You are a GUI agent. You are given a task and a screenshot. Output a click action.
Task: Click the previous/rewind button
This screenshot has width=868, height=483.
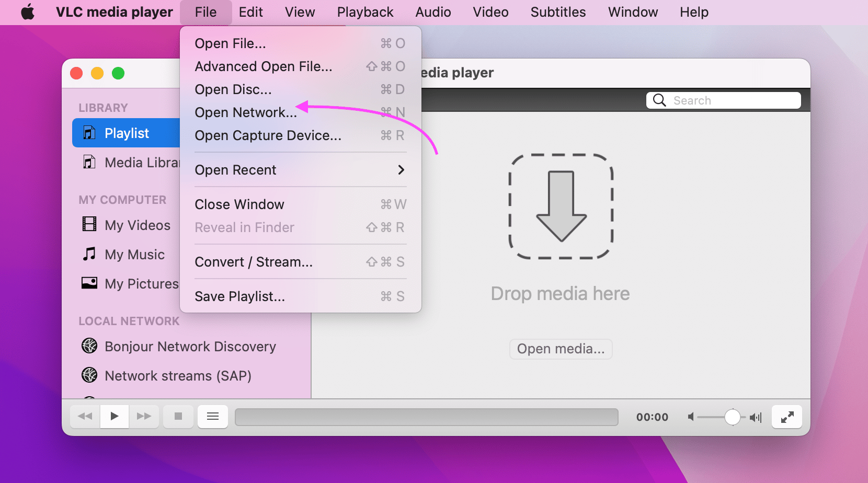pyautogui.click(x=85, y=416)
